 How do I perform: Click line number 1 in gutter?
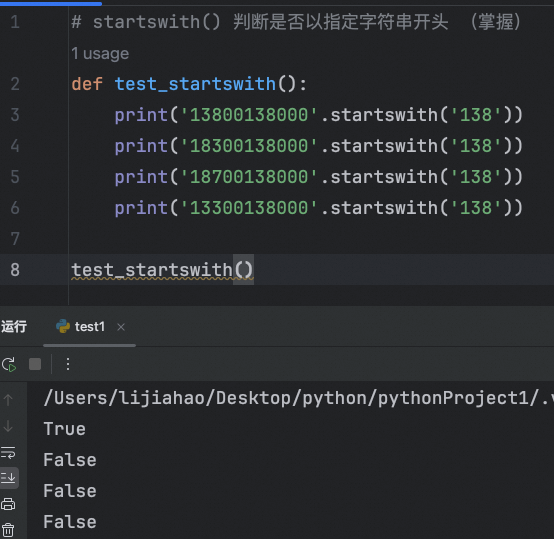[x=15, y=22]
